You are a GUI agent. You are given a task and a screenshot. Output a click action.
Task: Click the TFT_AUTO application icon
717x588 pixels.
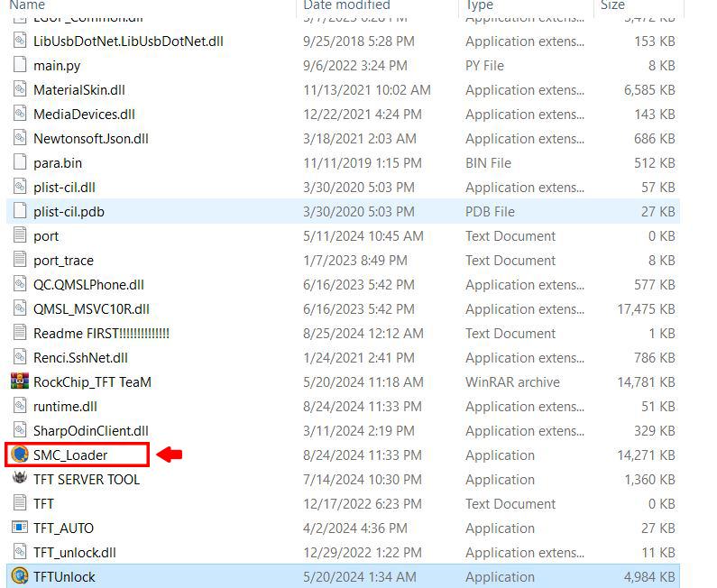[x=20, y=528]
